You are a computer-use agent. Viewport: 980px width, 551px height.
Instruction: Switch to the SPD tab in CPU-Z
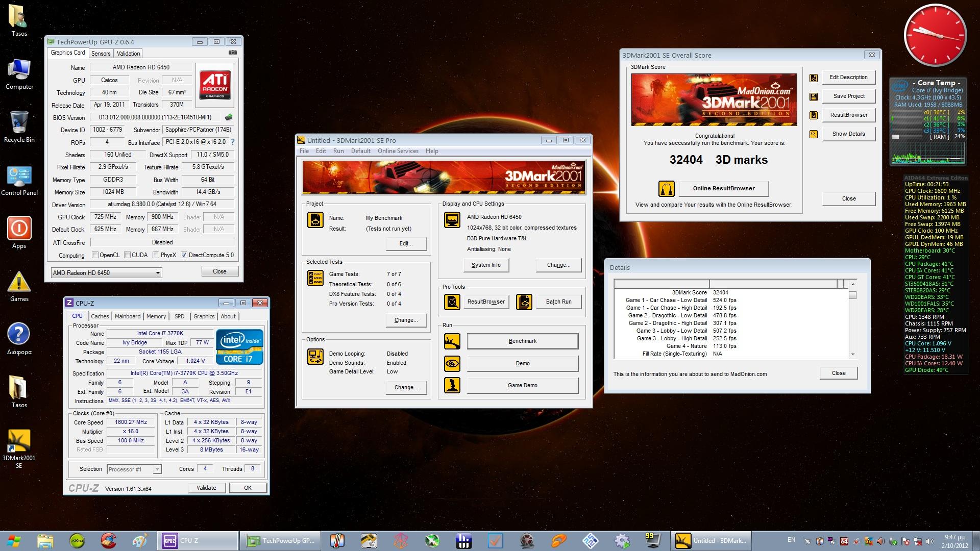coord(180,316)
